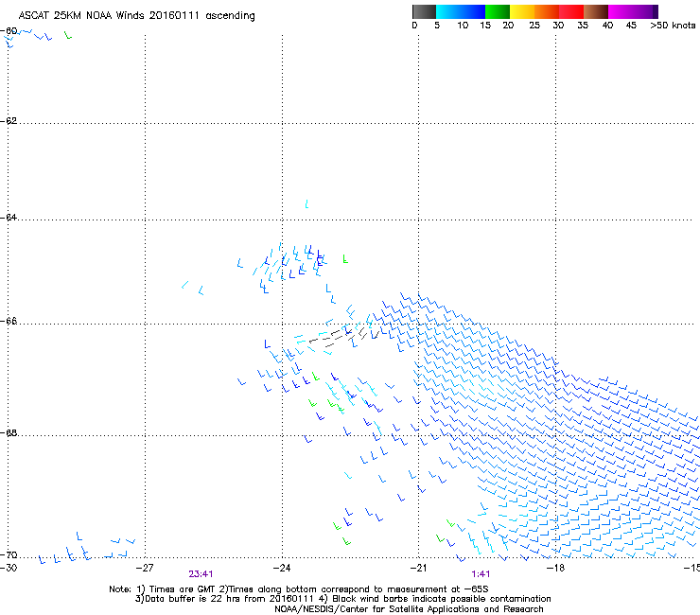This screenshot has height=615, width=700.
Task: Click the '-68' latitude axis label
Action: pos(9,432)
